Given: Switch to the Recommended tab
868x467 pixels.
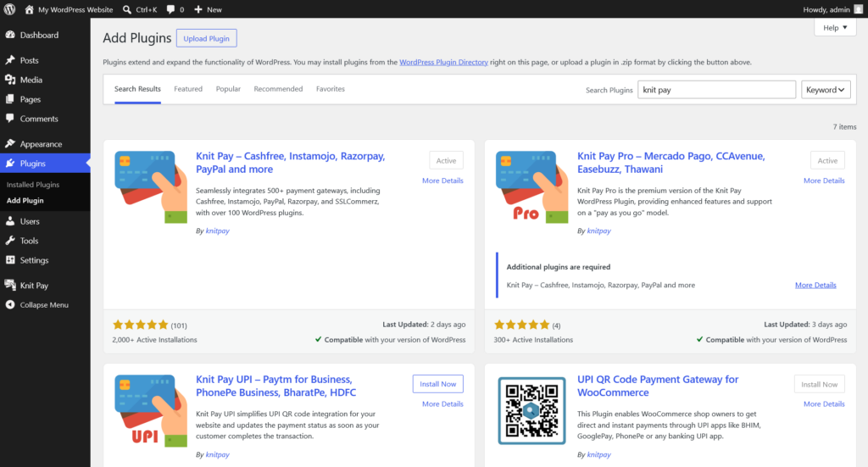Looking at the screenshot, I should pos(278,89).
